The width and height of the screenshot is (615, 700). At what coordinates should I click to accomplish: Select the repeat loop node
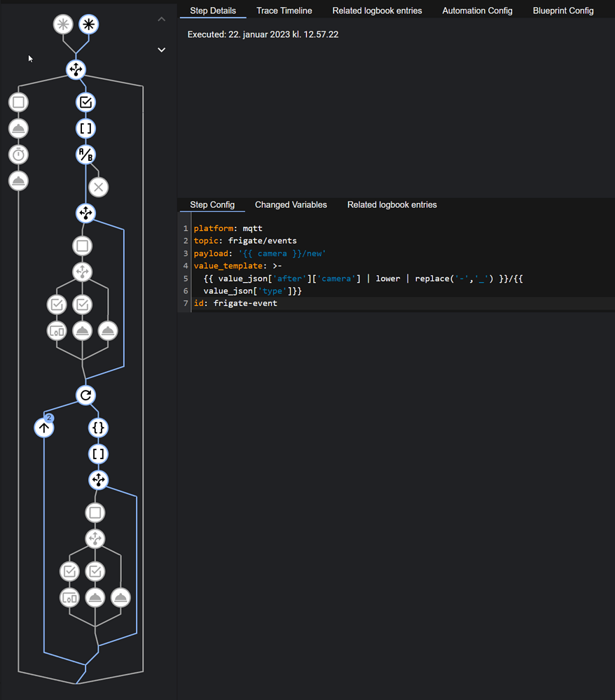[x=85, y=395]
